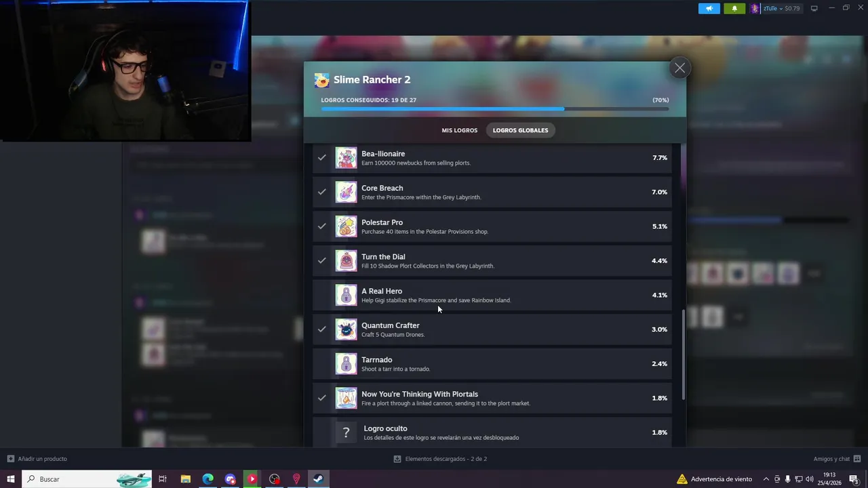The height and width of the screenshot is (488, 868).
Task: Click the 7.7% Bea-llionaire global percentage
Action: point(660,158)
